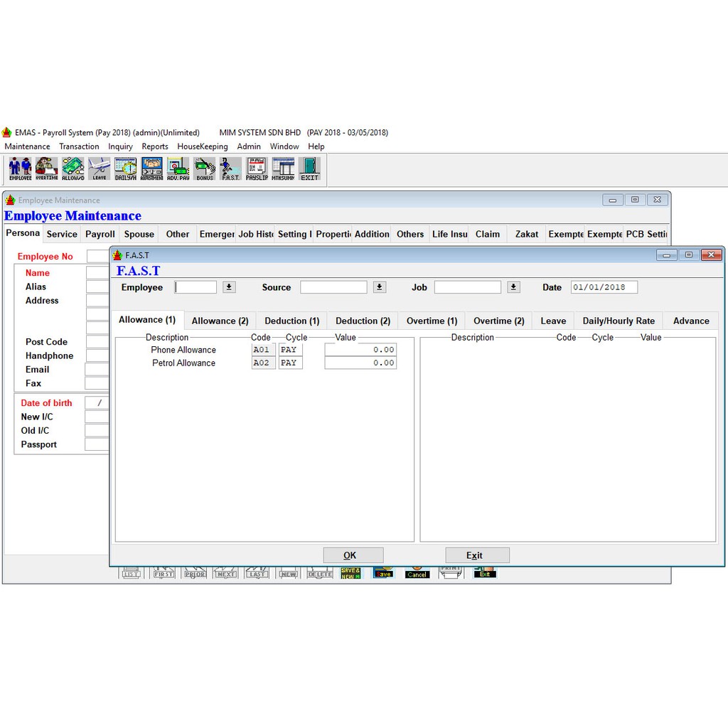This screenshot has width=728, height=728.
Task: Open the Reports menu
Action: click(x=154, y=146)
